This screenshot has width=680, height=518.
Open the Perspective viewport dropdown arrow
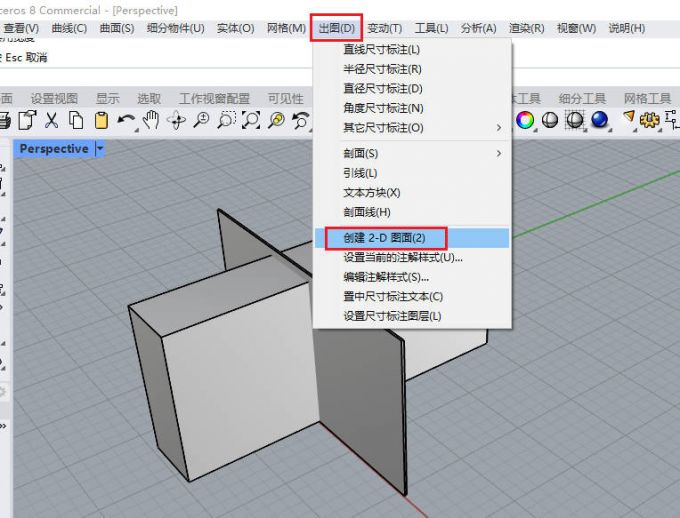(x=100, y=149)
